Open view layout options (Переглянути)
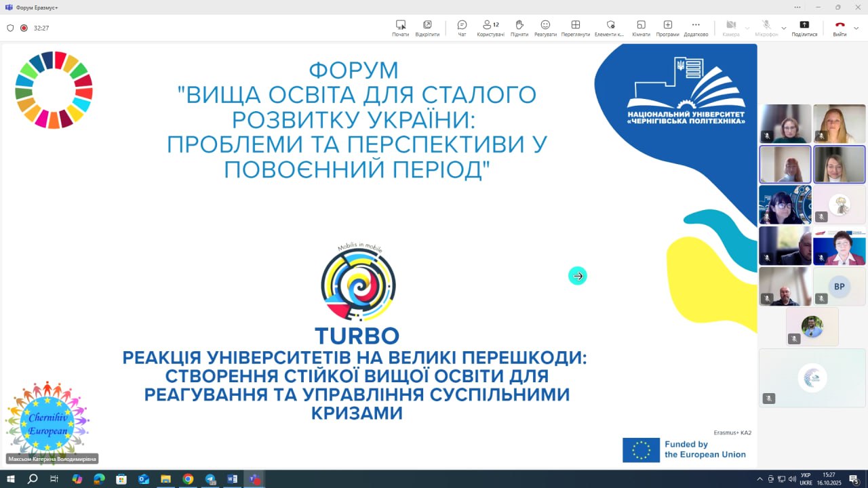868x488 pixels. (575, 27)
